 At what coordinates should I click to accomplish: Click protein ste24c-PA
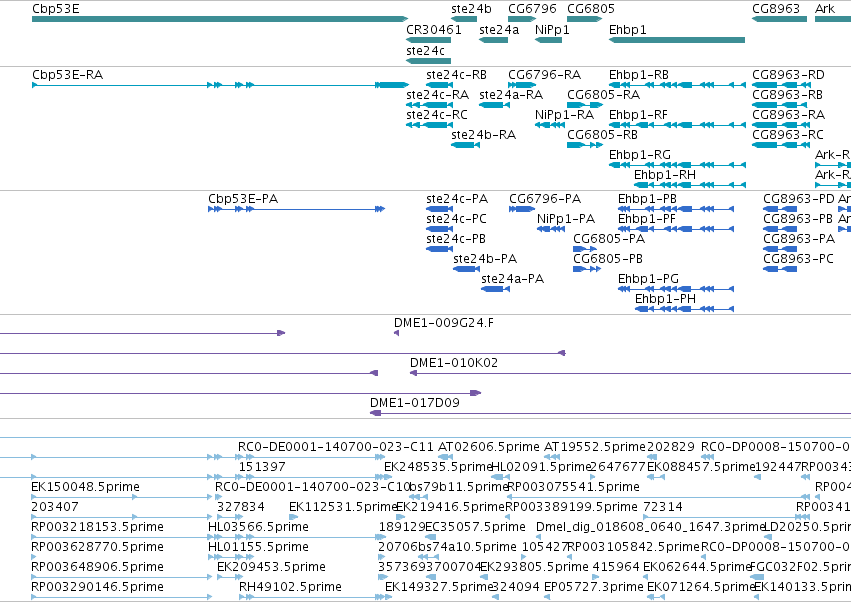click(457, 199)
